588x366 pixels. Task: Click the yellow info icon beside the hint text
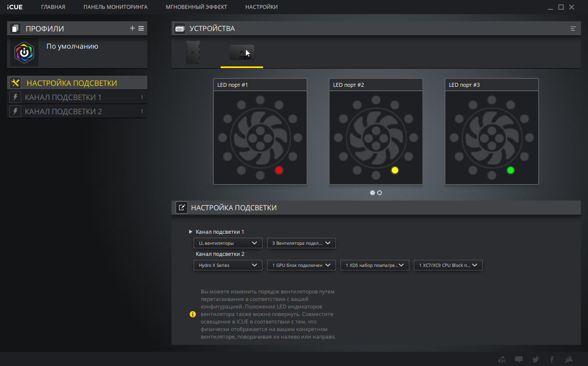193,314
